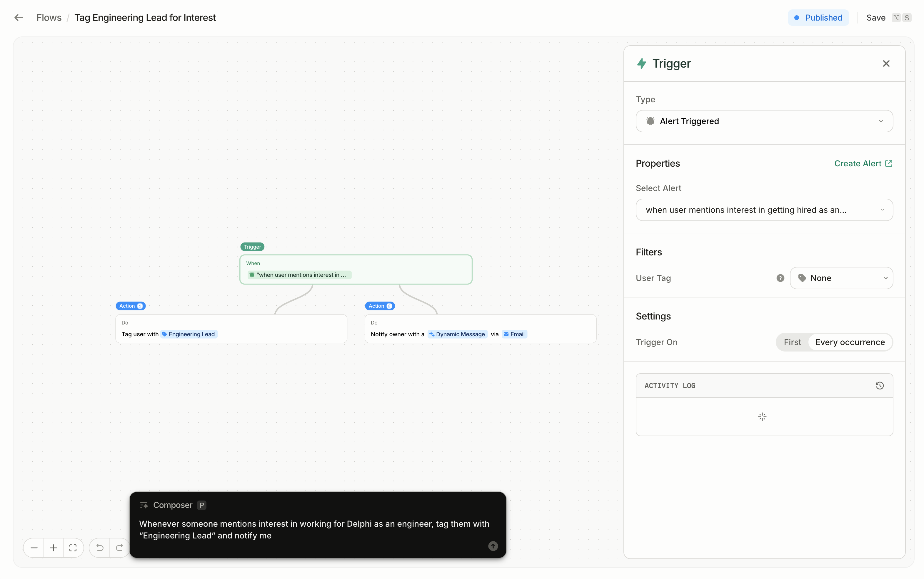Select the Action 1 Tag user node
The image size is (924, 579).
[231, 329]
